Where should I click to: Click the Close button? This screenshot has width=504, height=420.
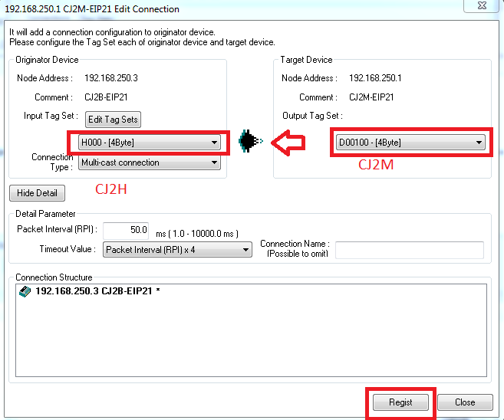coord(465,402)
